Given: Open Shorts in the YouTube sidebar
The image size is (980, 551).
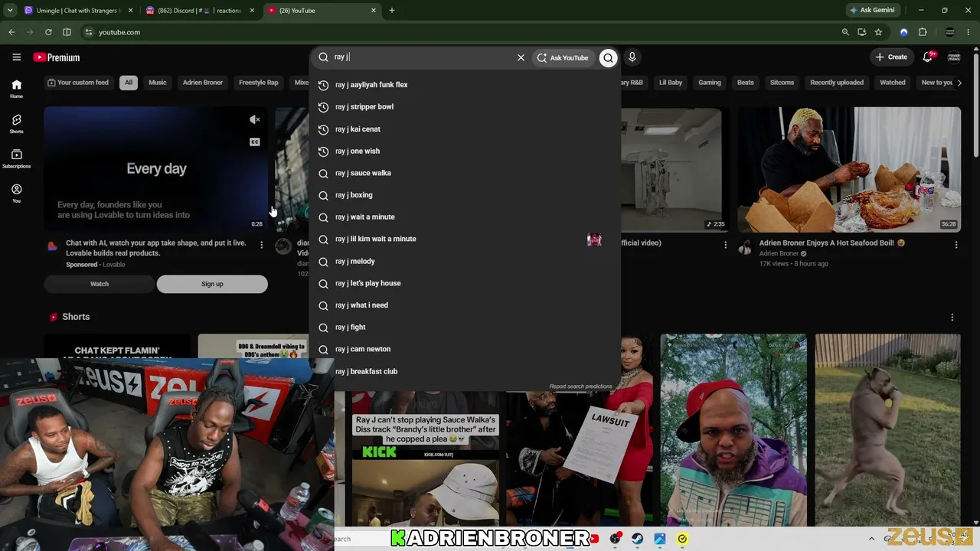Looking at the screenshot, I should [16, 124].
